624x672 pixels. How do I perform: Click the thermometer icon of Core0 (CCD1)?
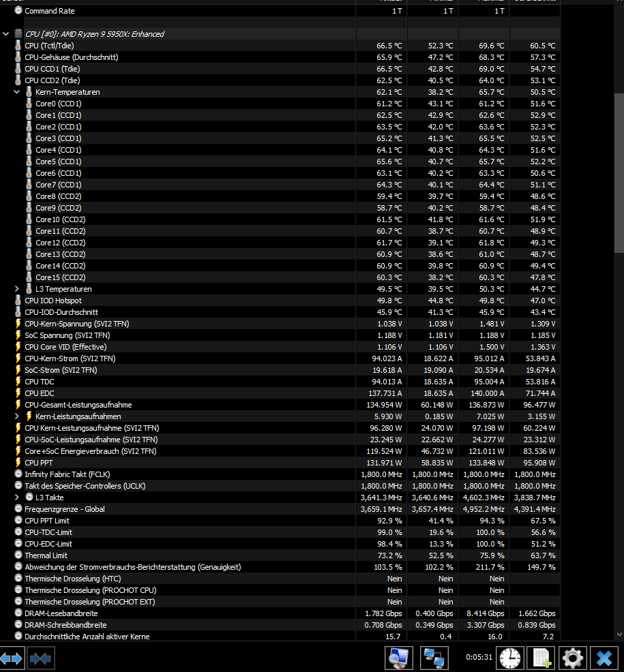[29, 104]
